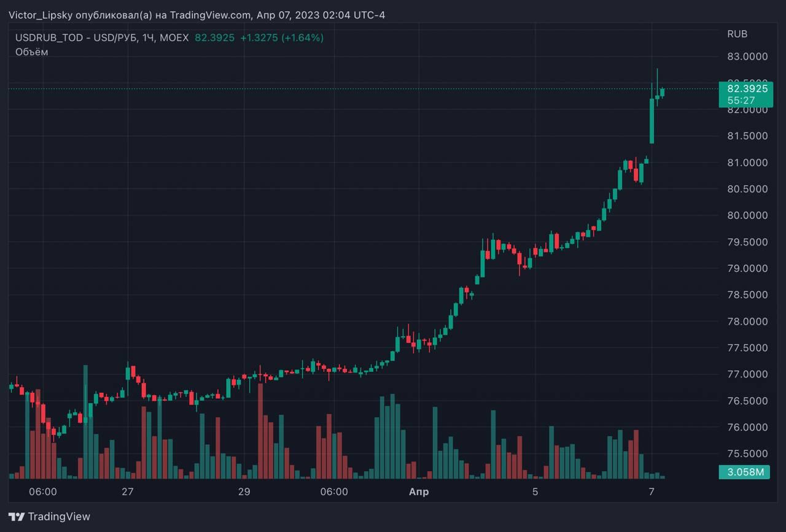Click the 29 date label on time axis
786x532 pixels.
point(244,492)
